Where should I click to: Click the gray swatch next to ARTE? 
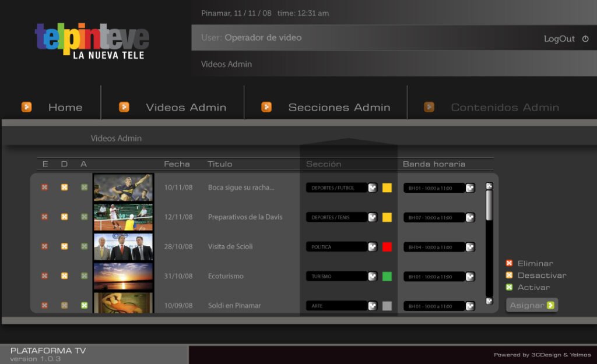387,306
